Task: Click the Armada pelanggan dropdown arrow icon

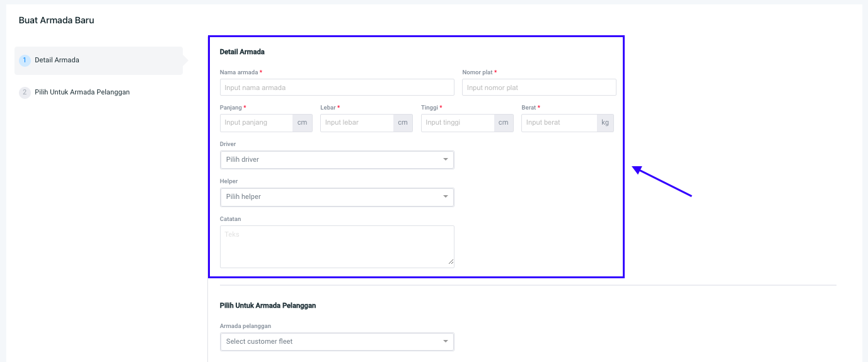Action: click(x=446, y=342)
